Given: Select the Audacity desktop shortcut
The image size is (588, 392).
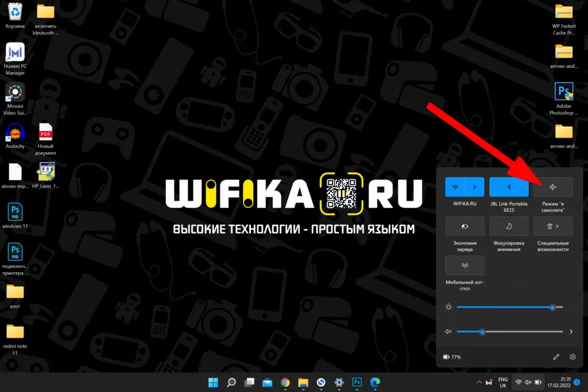Looking at the screenshot, I should [x=15, y=136].
